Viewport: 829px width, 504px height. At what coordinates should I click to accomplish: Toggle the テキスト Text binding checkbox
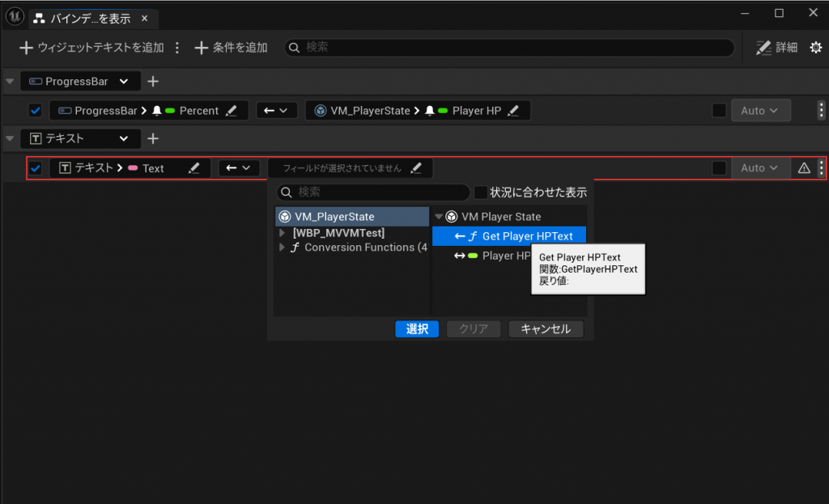click(36, 168)
